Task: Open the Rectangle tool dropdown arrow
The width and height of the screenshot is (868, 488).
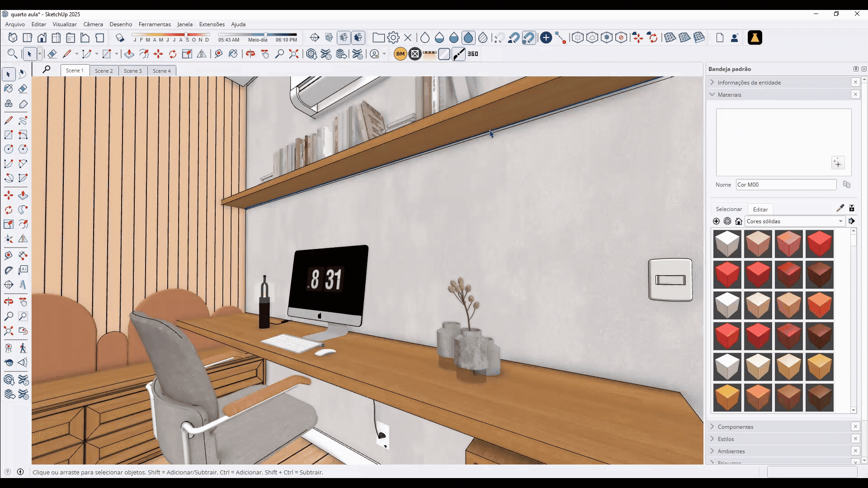Action: pyautogui.click(x=116, y=54)
